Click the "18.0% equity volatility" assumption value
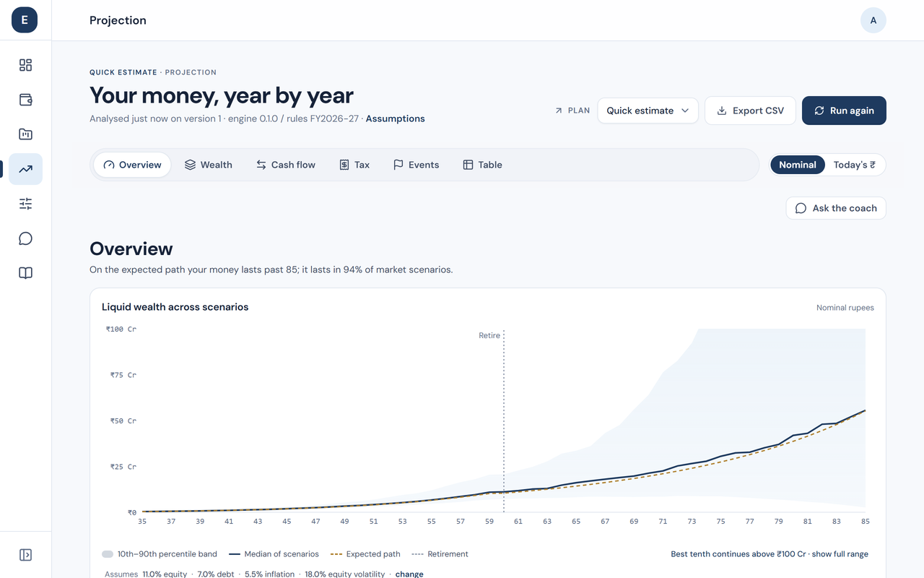Viewport: 924px width, 578px height. 345,574
